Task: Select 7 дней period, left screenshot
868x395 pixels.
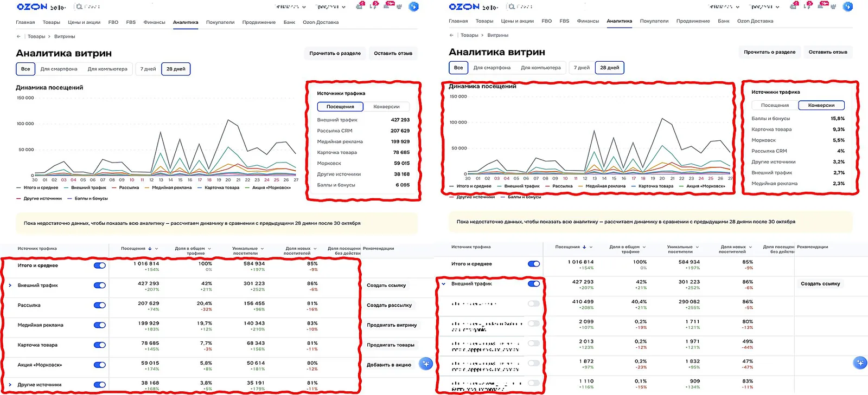Action: pos(148,69)
